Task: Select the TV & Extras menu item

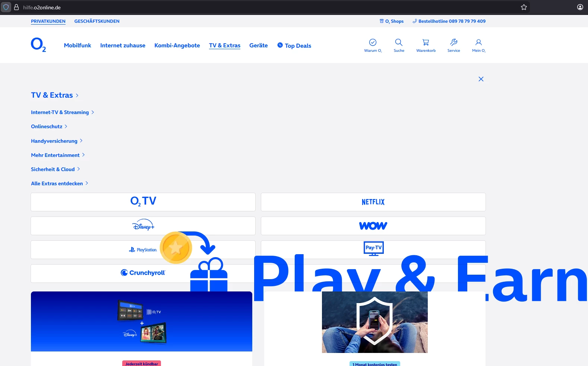Action: coord(225,45)
